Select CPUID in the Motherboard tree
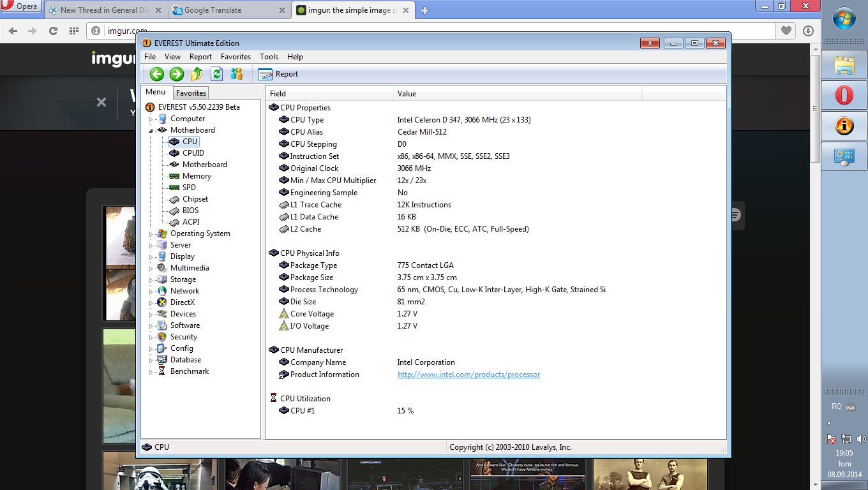 tap(193, 153)
